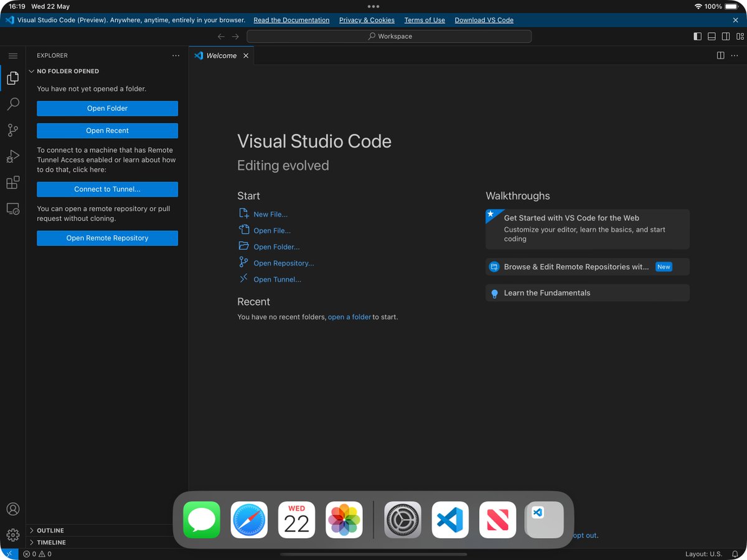Screen dimensions: 747x560
Task: Open notifications bell in status bar
Action: pyautogui.click(x=735, y=554)
